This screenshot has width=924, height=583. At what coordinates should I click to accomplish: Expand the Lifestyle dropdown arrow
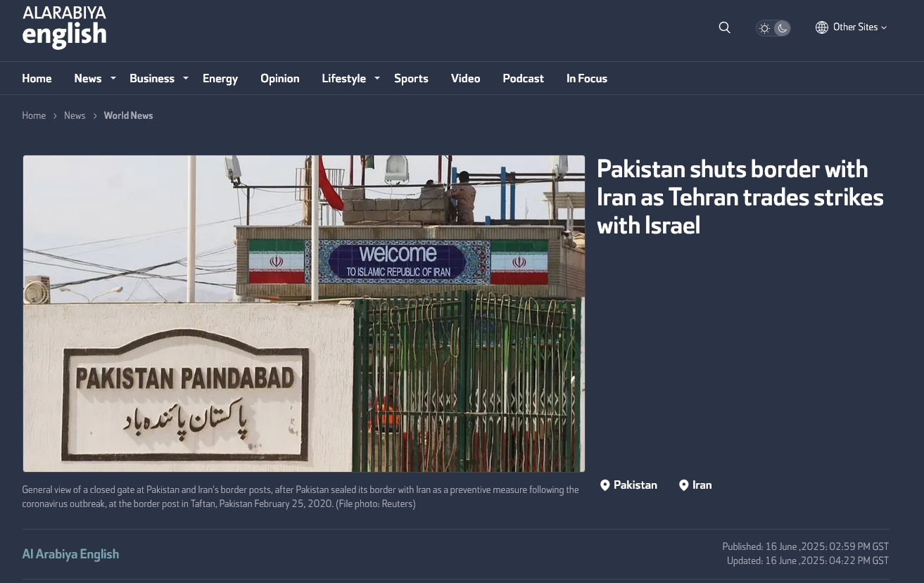click(x=377, y=78)
